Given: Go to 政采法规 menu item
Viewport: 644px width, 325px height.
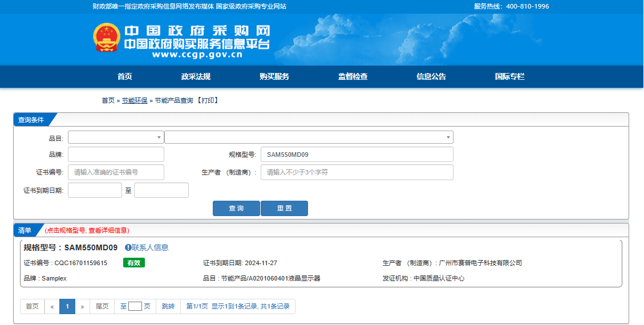Looking at the screenshot, I should [x=196, y=76].
